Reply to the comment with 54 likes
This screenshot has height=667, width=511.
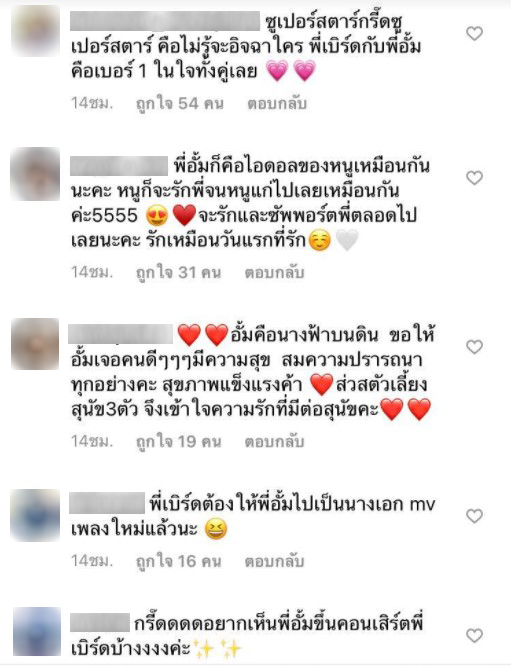(x=277, y=103)
